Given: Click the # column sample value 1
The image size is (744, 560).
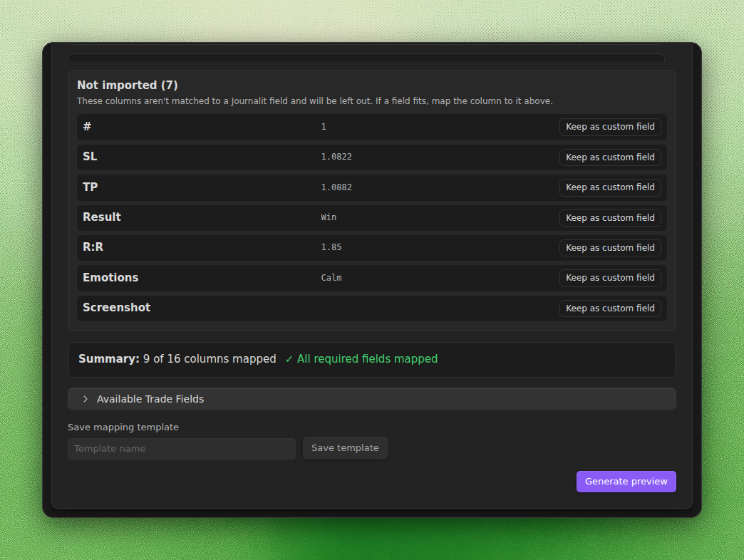Looking at the screenshot, I should point(324,127).
